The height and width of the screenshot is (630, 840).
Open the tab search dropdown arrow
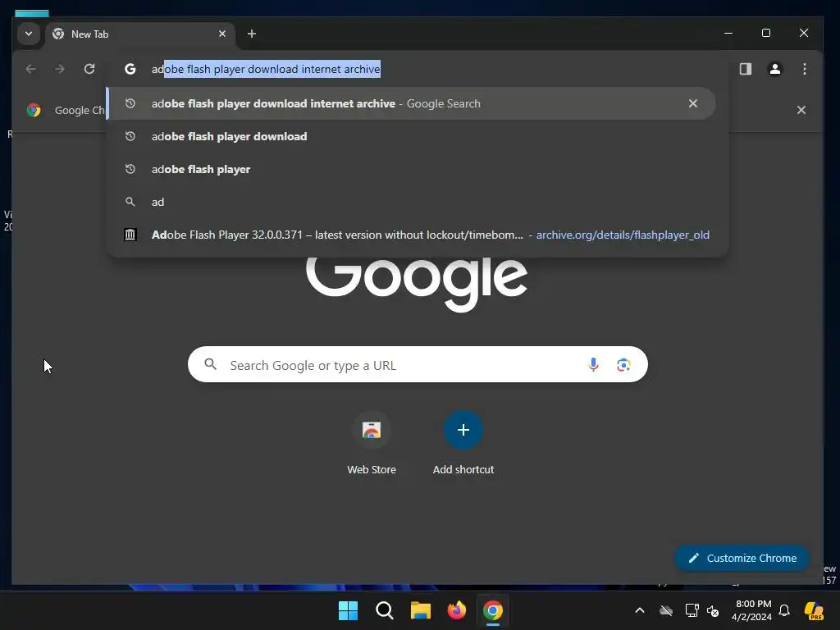click(29, 34)
